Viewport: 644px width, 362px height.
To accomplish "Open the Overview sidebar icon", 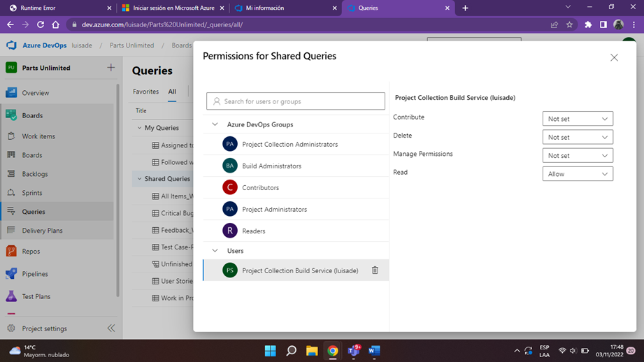I will pyautogui.click(x=11, y=93).
